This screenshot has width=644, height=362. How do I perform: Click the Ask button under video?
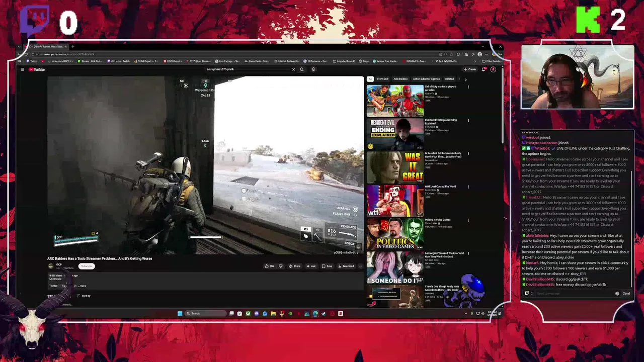click(311, 266)
